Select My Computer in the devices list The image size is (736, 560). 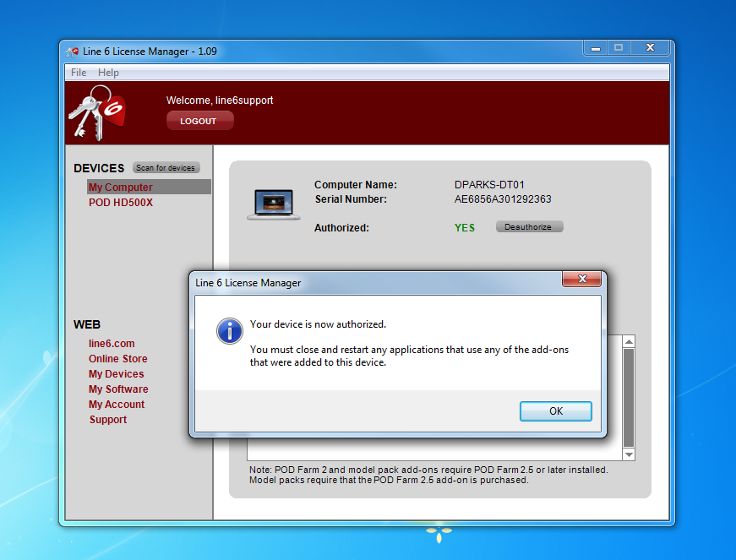(149, 187)
